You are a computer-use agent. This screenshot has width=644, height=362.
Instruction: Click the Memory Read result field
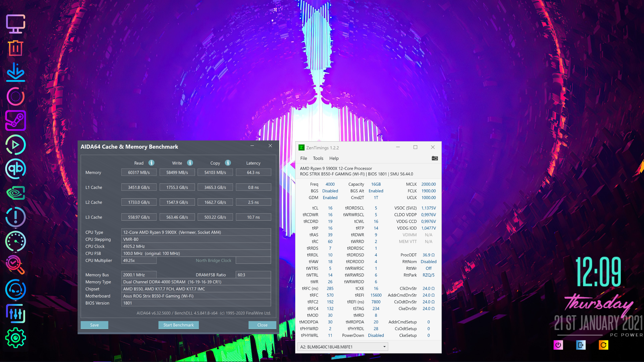tap(139, 172)
